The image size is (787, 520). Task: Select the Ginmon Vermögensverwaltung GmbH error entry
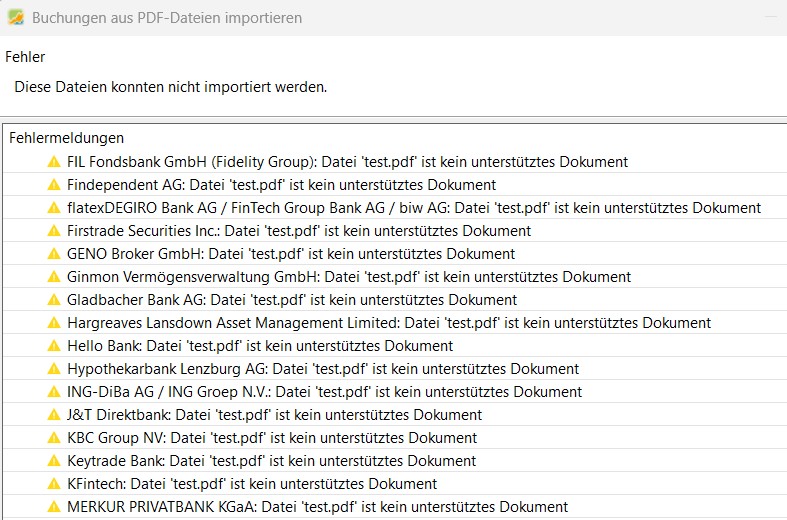coord(348,277)
